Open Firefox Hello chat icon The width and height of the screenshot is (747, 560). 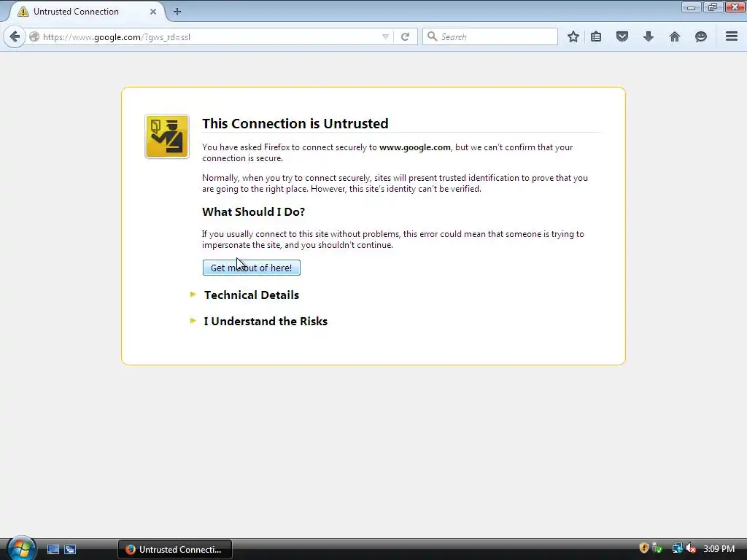point(701,36)
